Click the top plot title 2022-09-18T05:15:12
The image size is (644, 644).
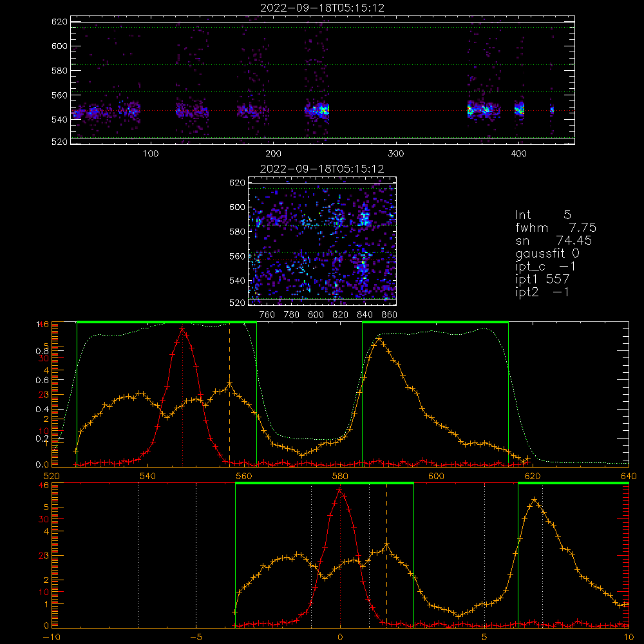point(322,8)
